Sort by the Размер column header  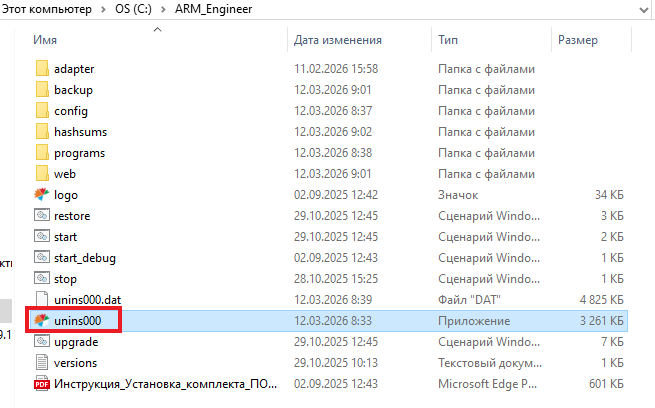tap(578, 40)
